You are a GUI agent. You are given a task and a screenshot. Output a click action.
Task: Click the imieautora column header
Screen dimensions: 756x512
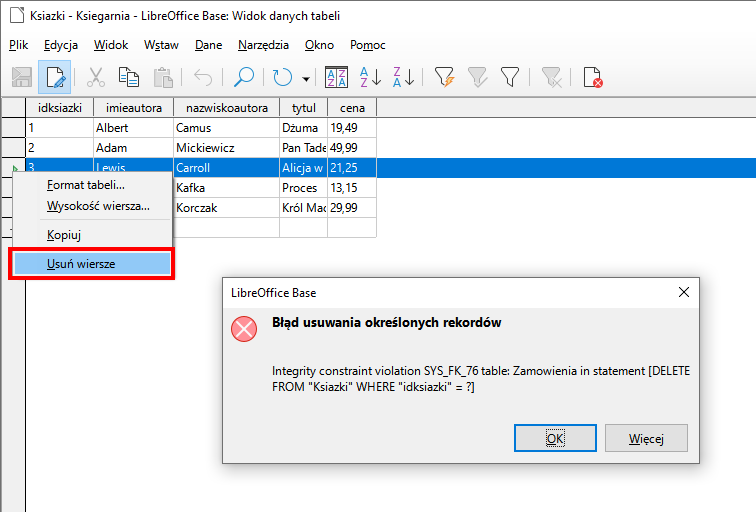pos(134,108)
